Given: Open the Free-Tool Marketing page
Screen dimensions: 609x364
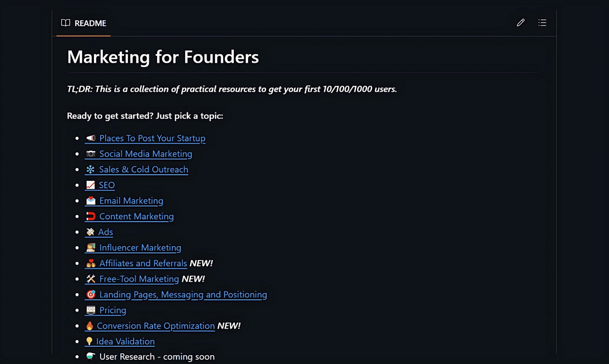Looking at the screenshot, I should click(139, 279).
